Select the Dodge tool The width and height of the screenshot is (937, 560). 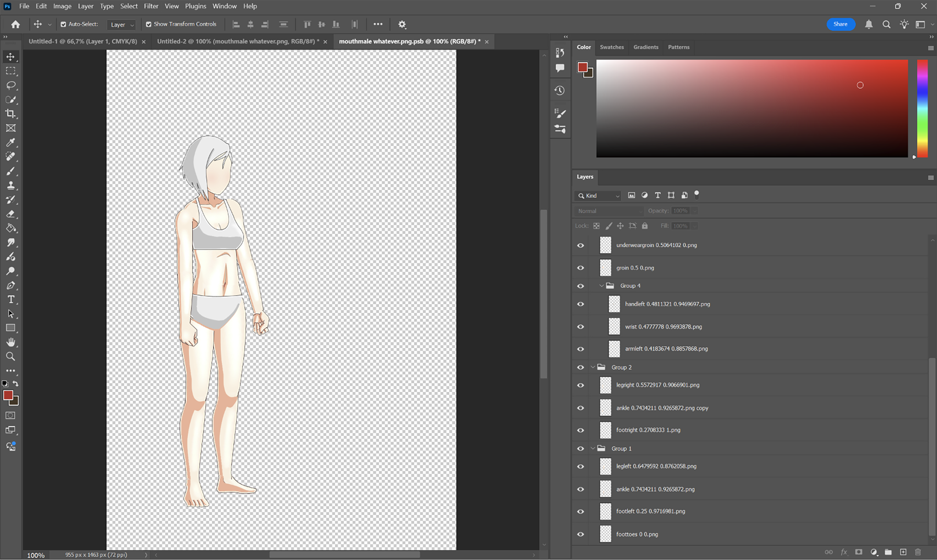click(x=11, y=271)
